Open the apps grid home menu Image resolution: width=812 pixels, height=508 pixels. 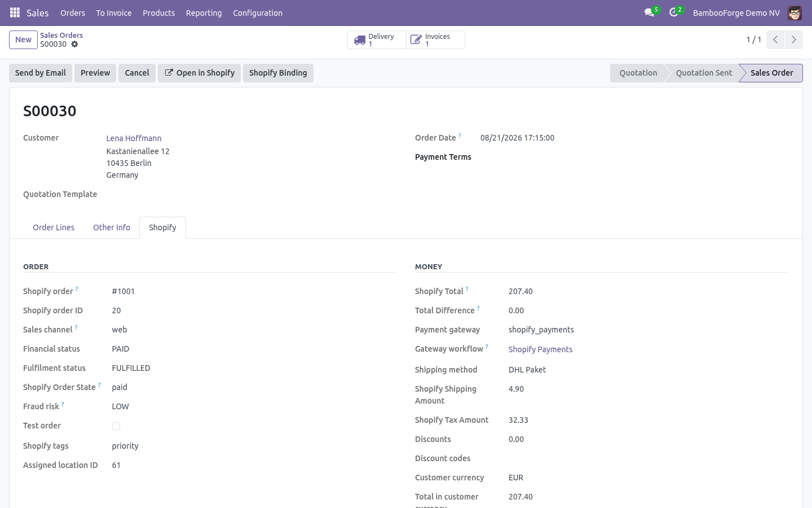(x=15, y=12)
